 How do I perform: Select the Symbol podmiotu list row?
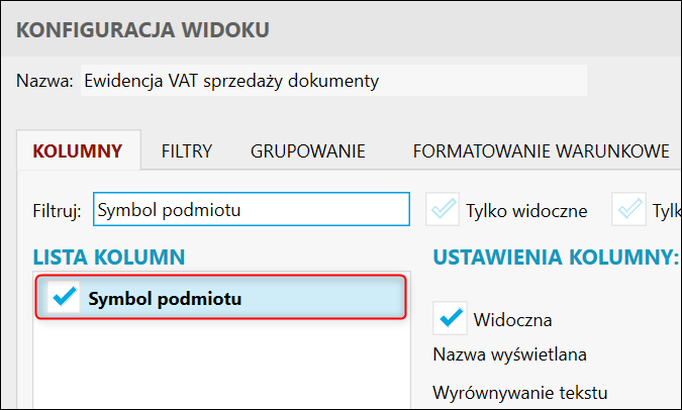[240, 298]
